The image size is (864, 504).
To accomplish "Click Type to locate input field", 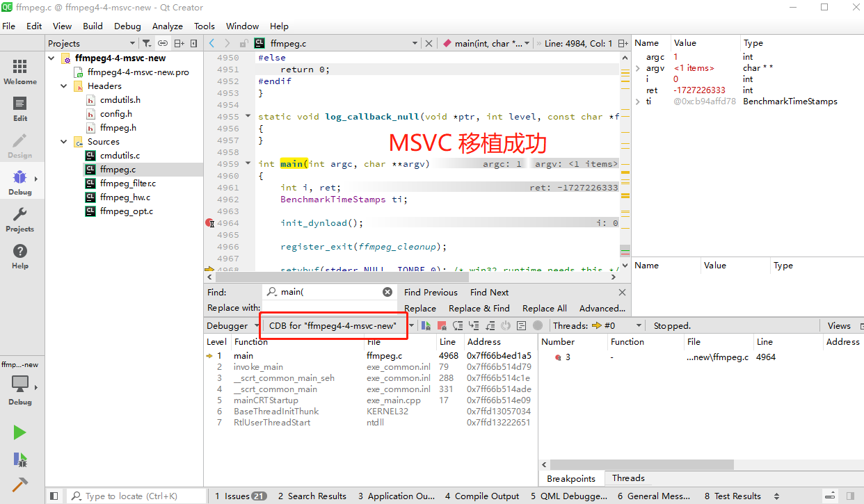I will point(137,496).
